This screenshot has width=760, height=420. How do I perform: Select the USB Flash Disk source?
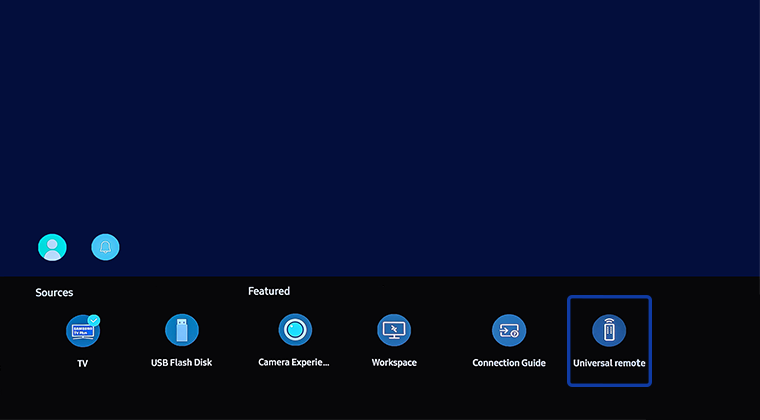(x=182, y=330)
